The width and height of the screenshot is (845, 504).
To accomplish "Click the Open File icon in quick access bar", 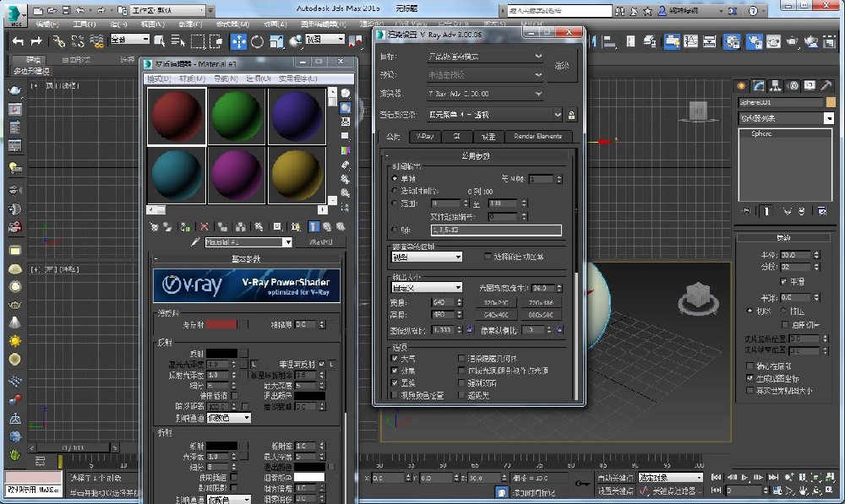I will tap(52, 10).
